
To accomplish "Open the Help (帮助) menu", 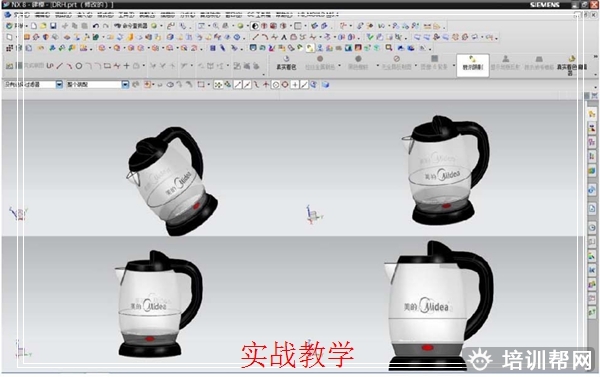I will click(284, 15).
